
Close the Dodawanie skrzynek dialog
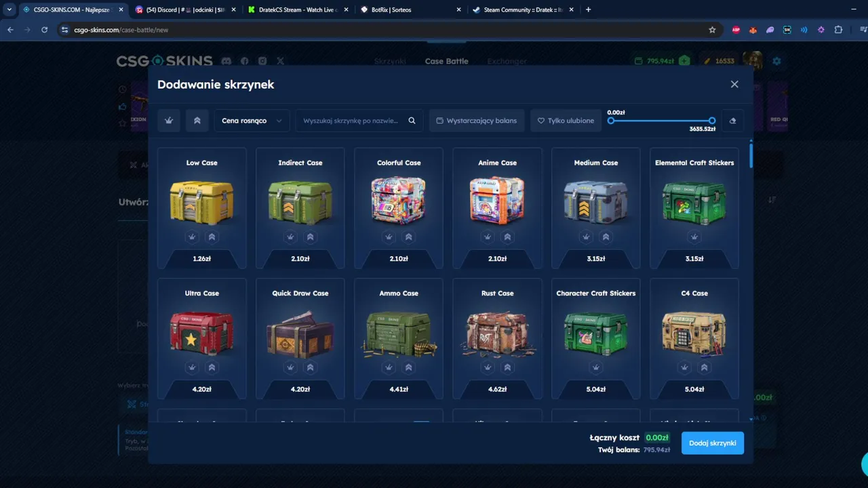734,84
